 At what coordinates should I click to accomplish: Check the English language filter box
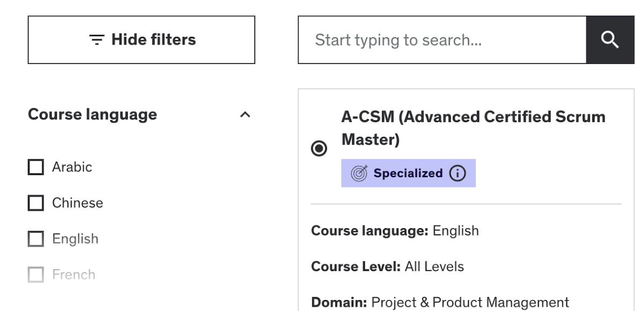35,239
